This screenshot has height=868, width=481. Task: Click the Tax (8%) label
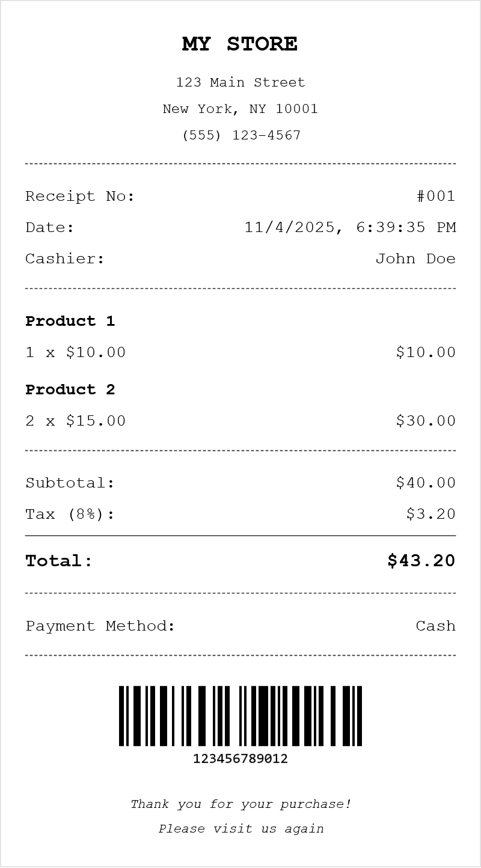tap(70, 514)
